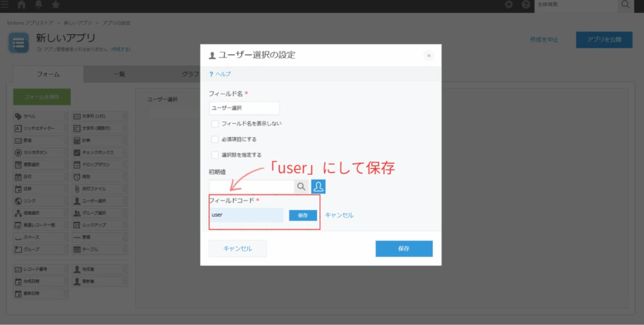644x325 pixels.
Task: Select the 日付 field in palette
Action: [x=41, y=177]
